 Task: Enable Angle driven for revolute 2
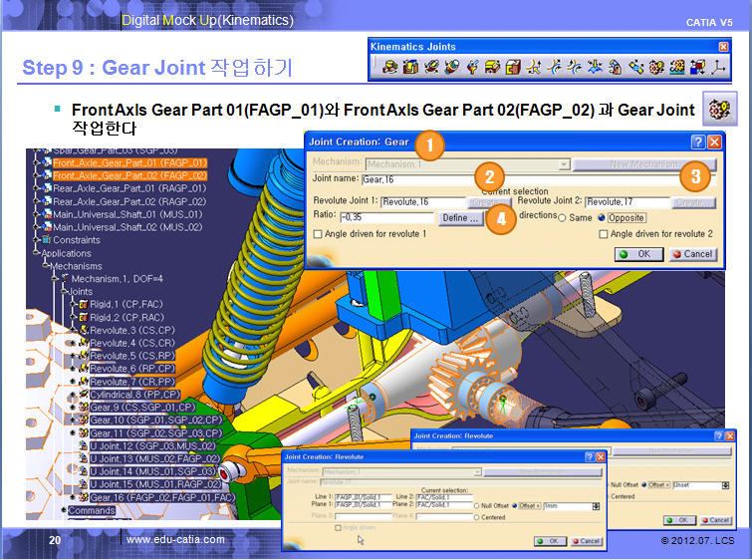point(604,234)
